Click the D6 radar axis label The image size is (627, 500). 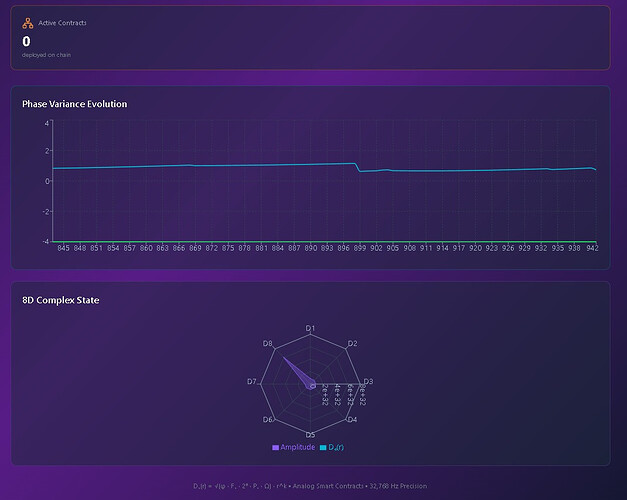(268, 420)
